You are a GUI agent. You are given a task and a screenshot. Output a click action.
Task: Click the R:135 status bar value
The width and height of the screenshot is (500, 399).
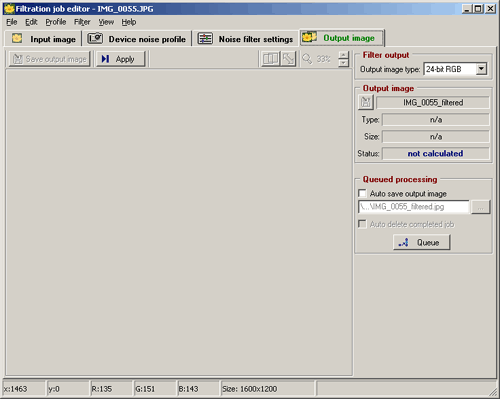112,389
